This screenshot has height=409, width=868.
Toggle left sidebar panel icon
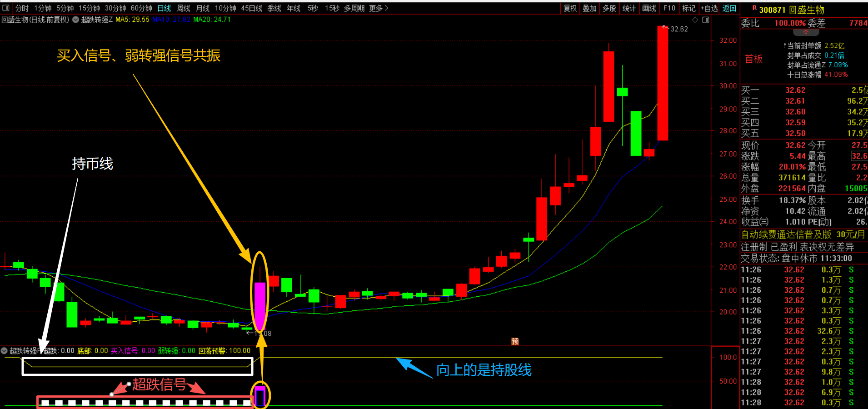6,8
